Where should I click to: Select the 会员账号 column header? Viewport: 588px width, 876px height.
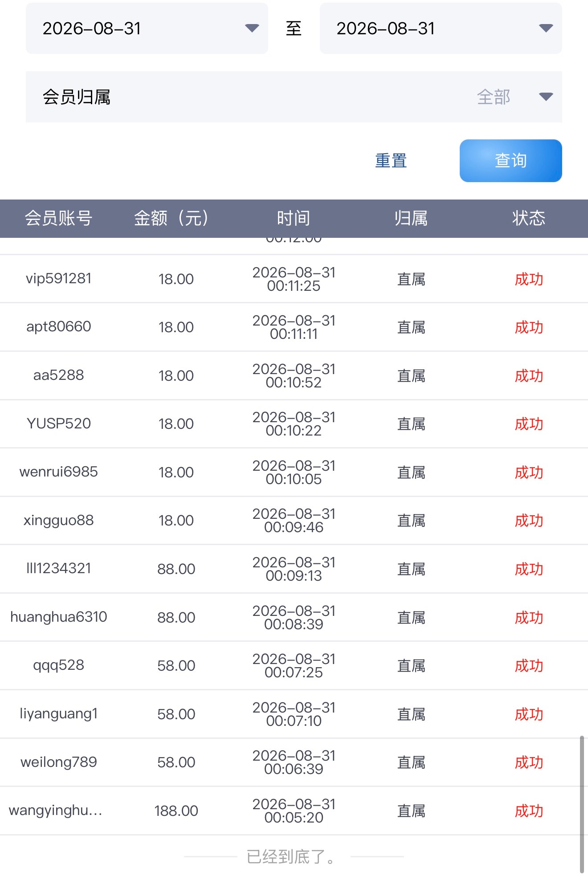click(x=58, y=218)
